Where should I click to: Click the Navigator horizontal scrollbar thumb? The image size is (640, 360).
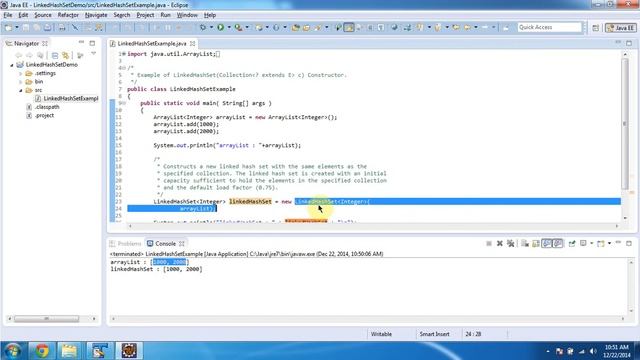(46, 318)
